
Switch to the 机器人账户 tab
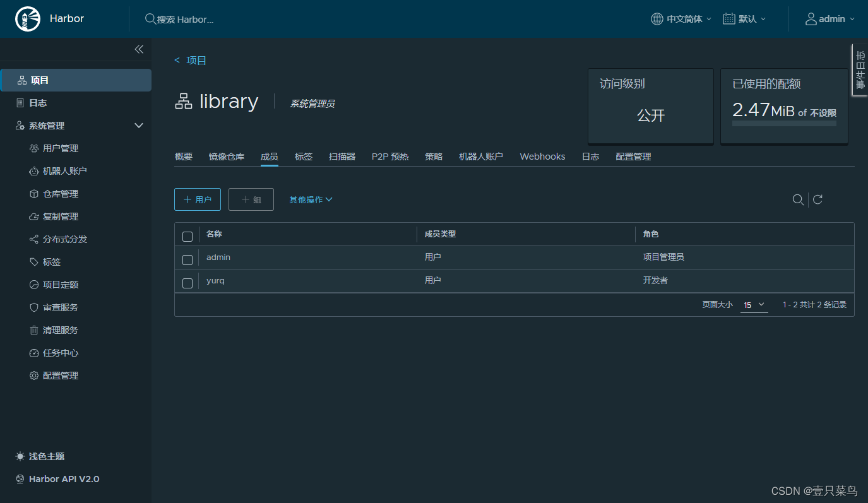[x=481, y=157]
